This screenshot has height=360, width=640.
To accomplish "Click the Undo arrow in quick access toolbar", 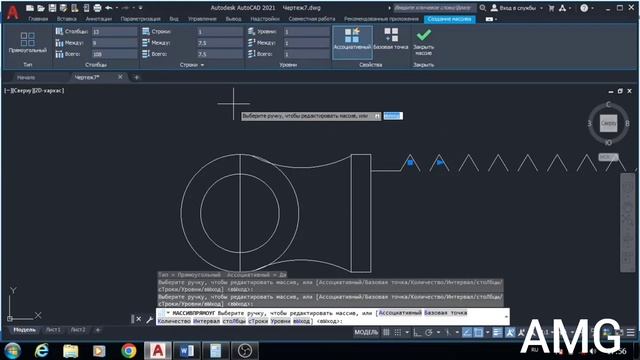I will 109,8.
